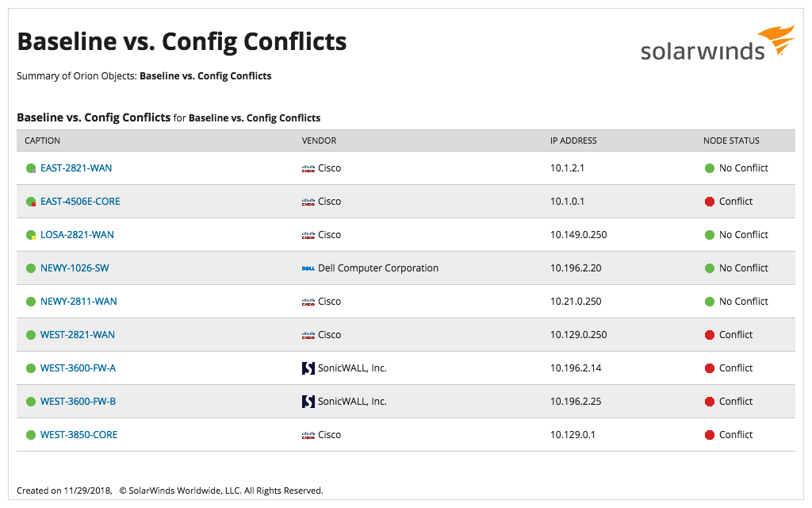Click red conflict dot for WEST-3850-CORE
Image resolution: width=812 pixels, height=508 pixels.
[x=710, y=435]
